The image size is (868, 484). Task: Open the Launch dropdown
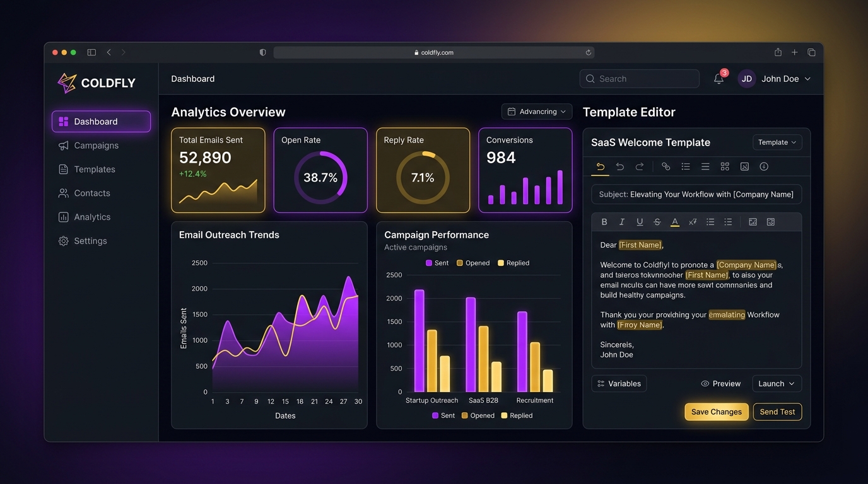[777, 383]
